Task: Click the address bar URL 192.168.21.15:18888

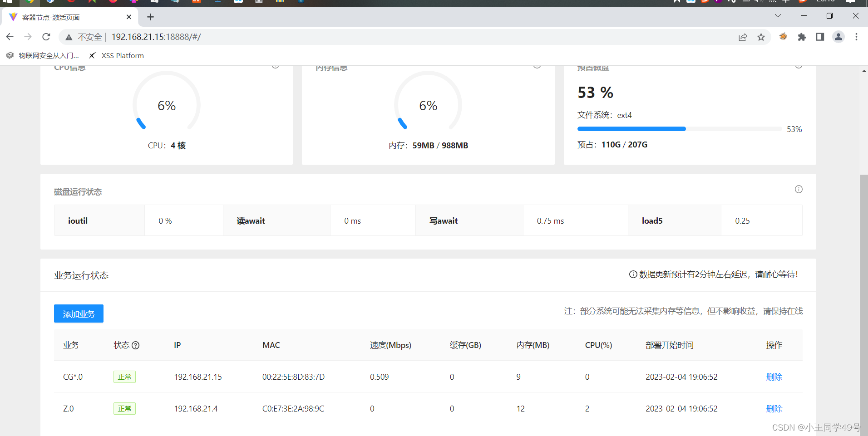Action: click(x=156, y=37)
